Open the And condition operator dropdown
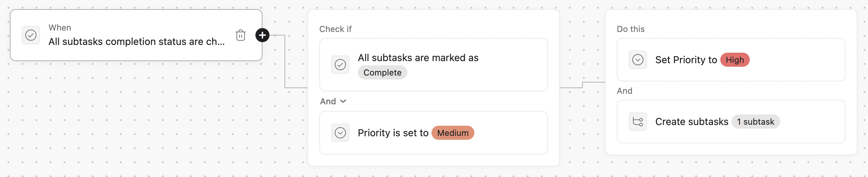Viewport: 868px width, 177px height. click(x=333, y=101)
